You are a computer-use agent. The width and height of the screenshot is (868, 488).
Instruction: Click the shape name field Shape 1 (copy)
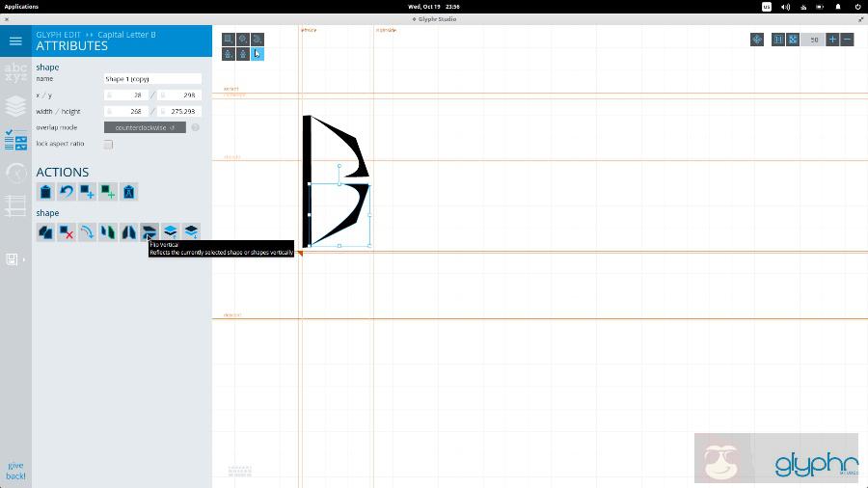click(152, 79)
